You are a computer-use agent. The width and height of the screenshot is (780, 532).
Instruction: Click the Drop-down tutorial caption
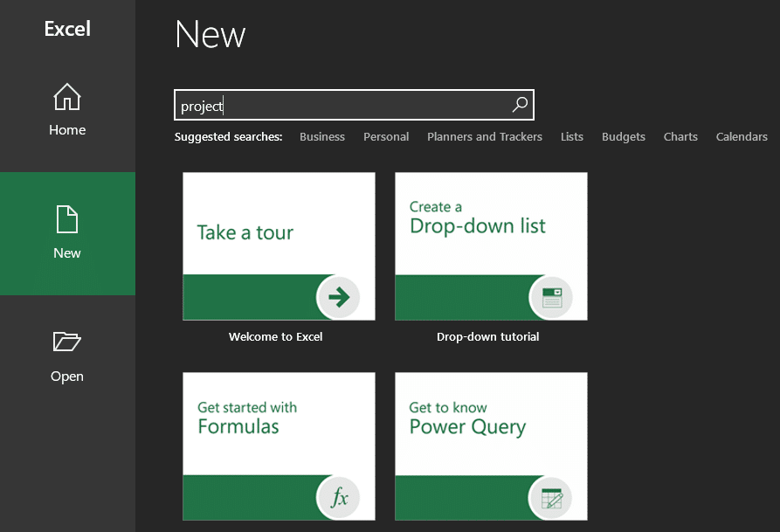(x=488, y=337)
